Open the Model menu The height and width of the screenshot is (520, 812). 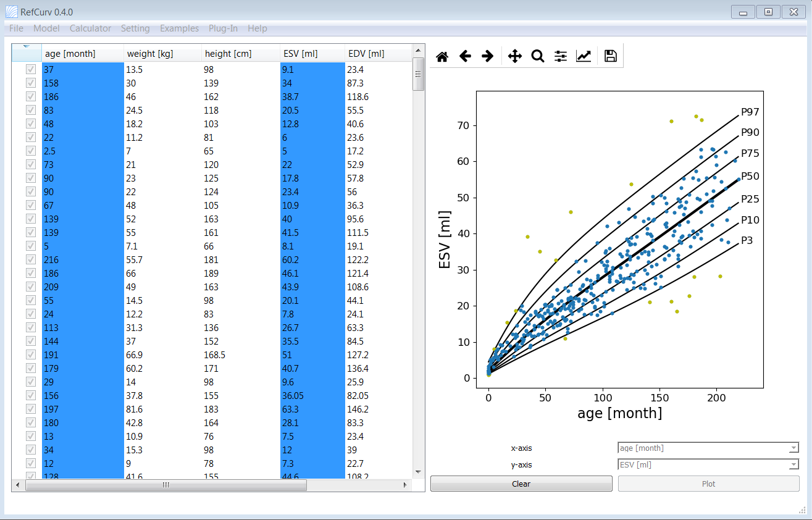coord(46,28)
